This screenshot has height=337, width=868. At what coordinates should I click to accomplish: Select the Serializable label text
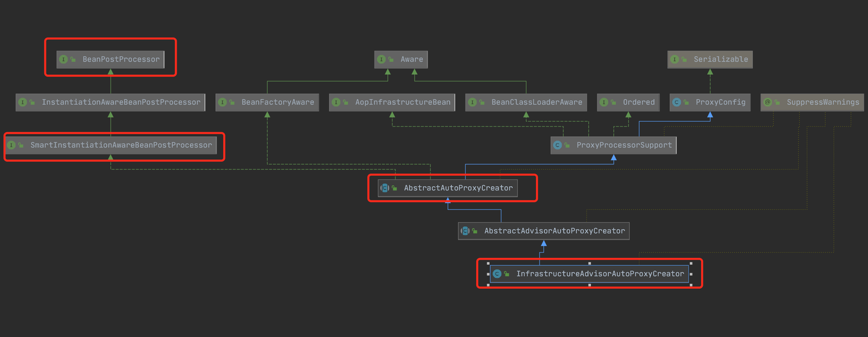[x=721, y=59]
